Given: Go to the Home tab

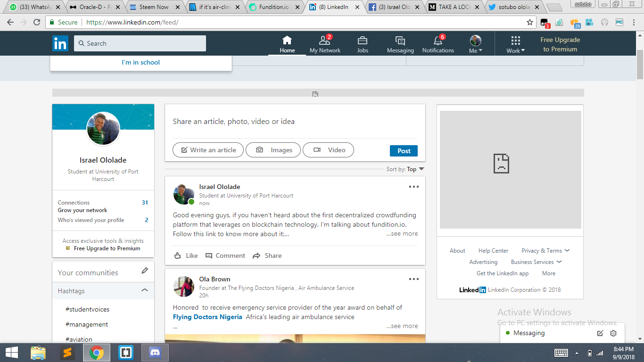Looking at the screenshot, I should click(287, 44).
